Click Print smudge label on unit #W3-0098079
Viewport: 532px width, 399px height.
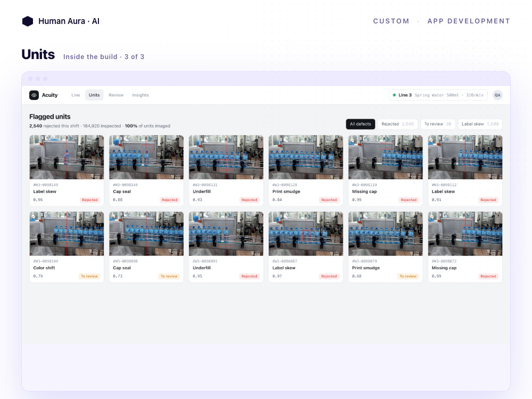366,268
